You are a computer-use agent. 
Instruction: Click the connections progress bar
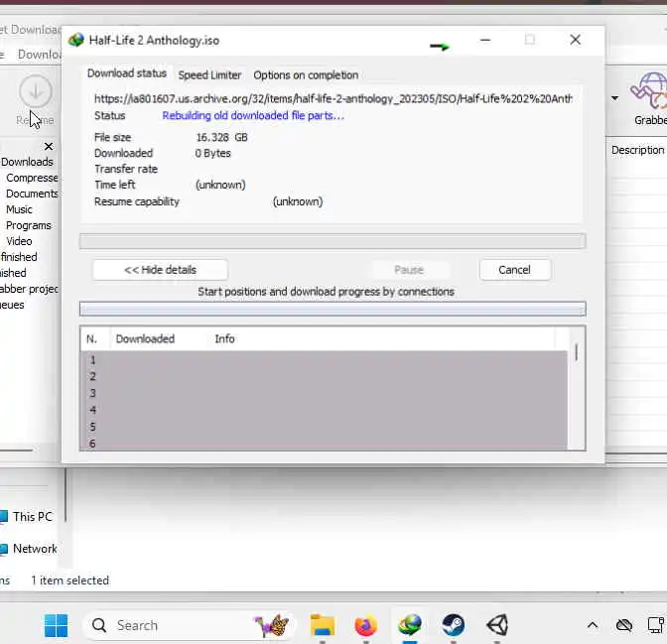pyautogui.click(x=333, y=309)
